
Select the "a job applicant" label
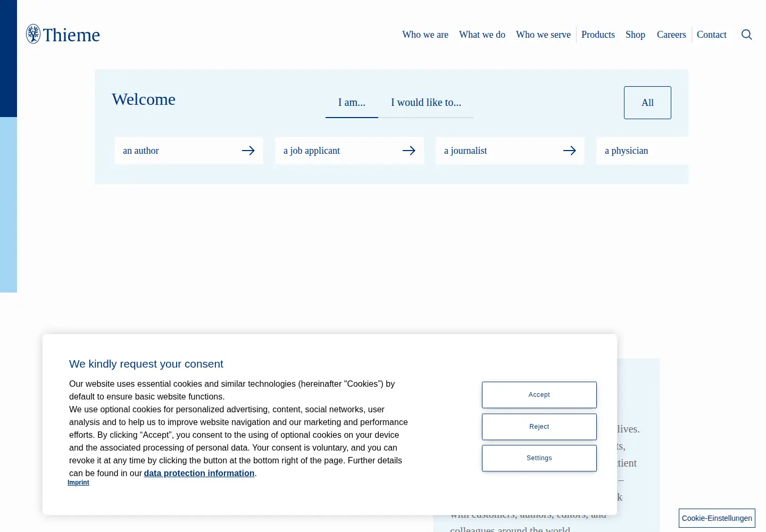click(312, 151)
